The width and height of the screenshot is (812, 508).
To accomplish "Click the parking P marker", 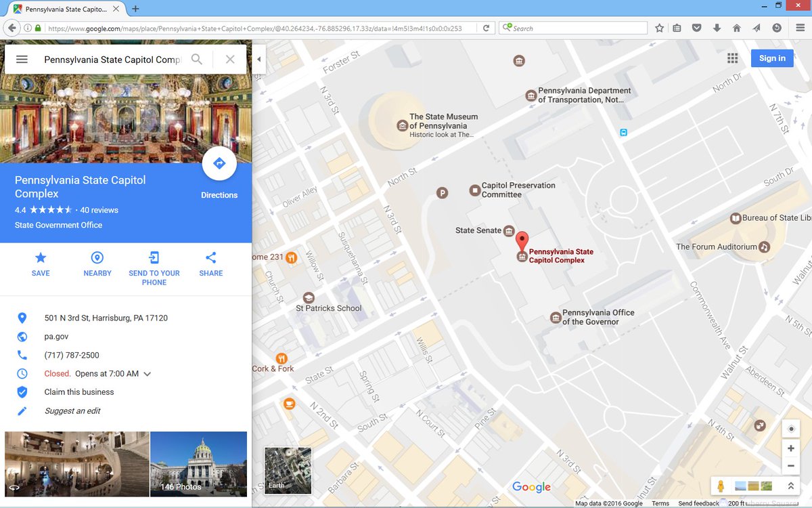I will 443,193.
